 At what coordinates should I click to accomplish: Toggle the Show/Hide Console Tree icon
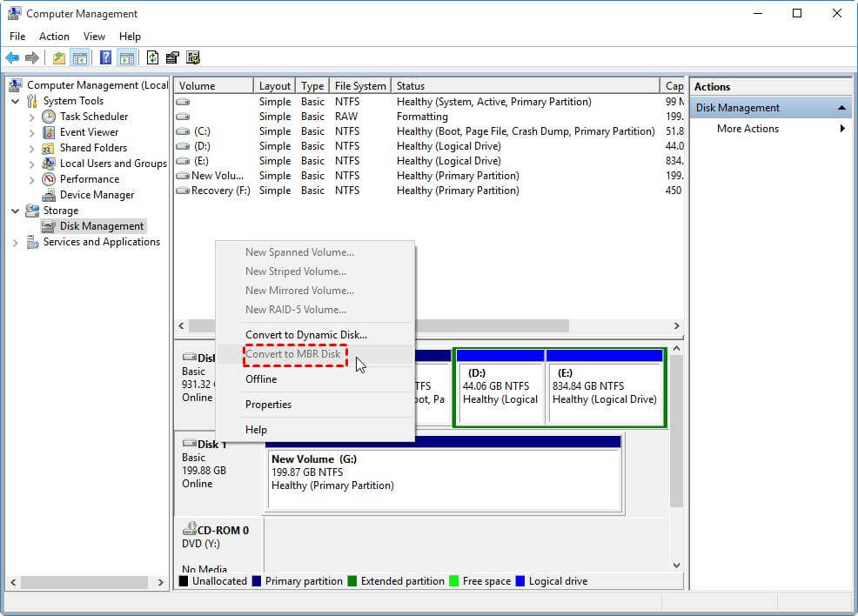(x=78, y=57)
